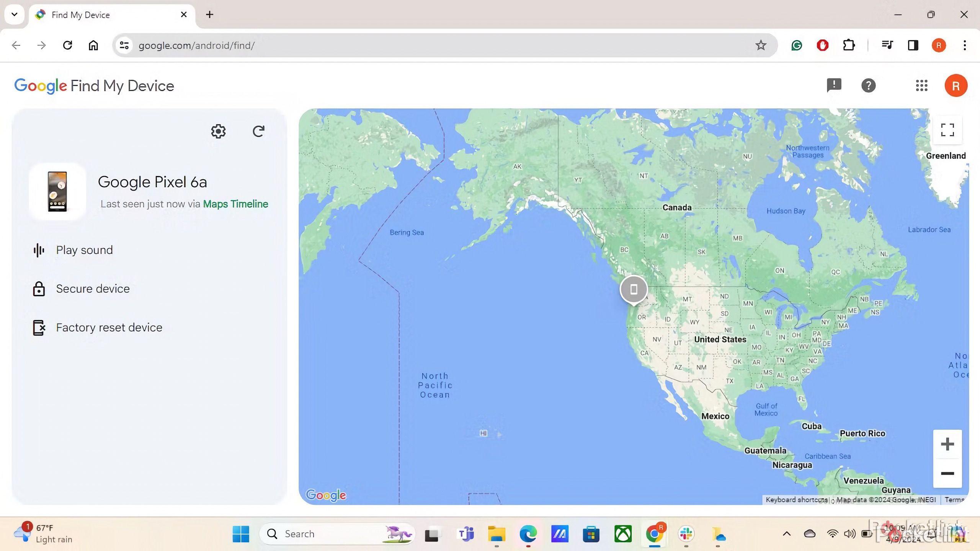Open Wi-Fi network status in tray
The image size is (980, 551).
[833, 534]
